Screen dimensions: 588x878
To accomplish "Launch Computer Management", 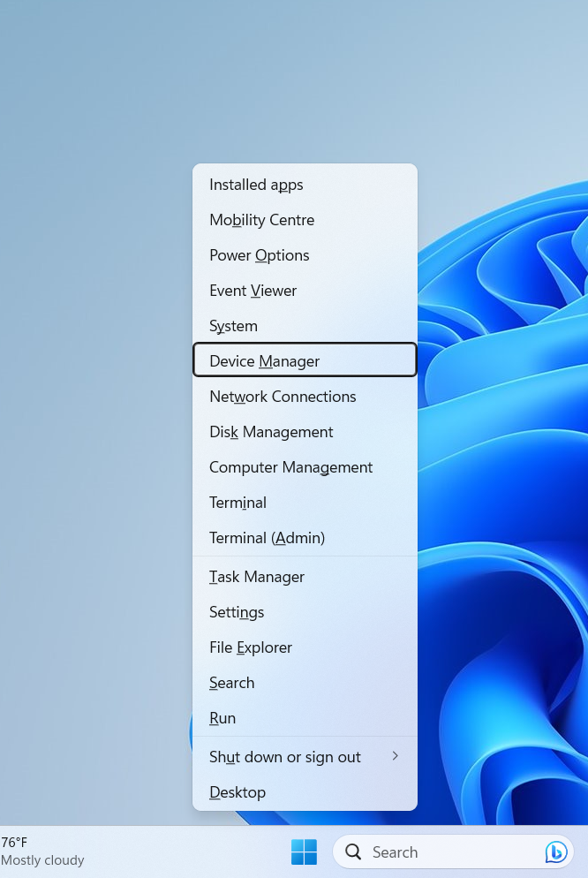I will pos(290,467).
